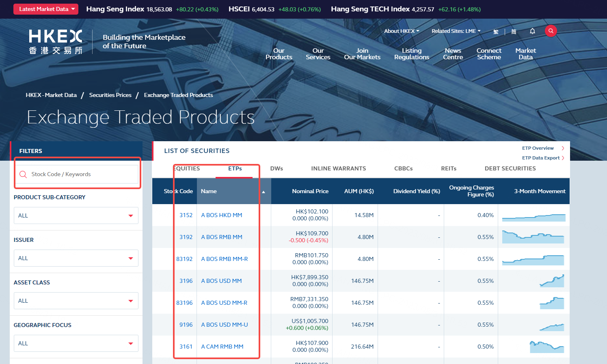The width and height of the screenshot is (607, 364).
Task: Click the ETP Data Export arrow icon
Action: coord(563,158)
